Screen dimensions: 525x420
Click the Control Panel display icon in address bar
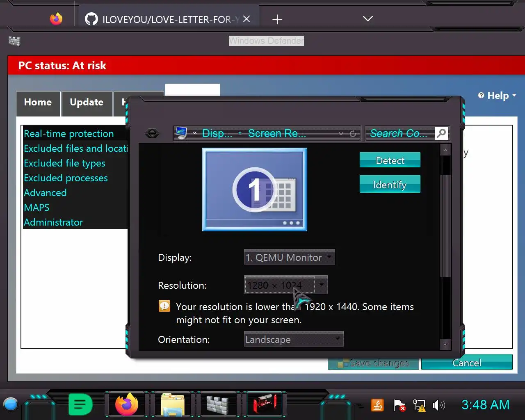pyautogui.click(x=181, y=133)
